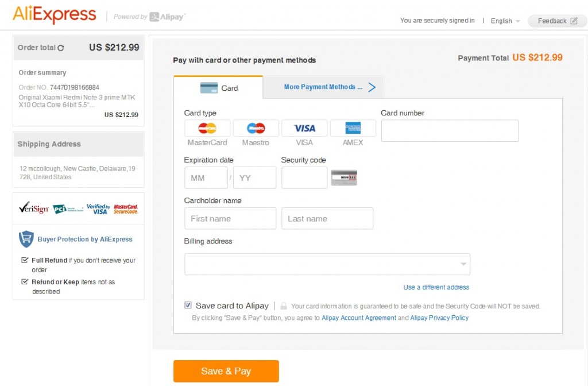588x386 pixels.
Task: Click the expiration month MM field
Action: coord(206,178)
